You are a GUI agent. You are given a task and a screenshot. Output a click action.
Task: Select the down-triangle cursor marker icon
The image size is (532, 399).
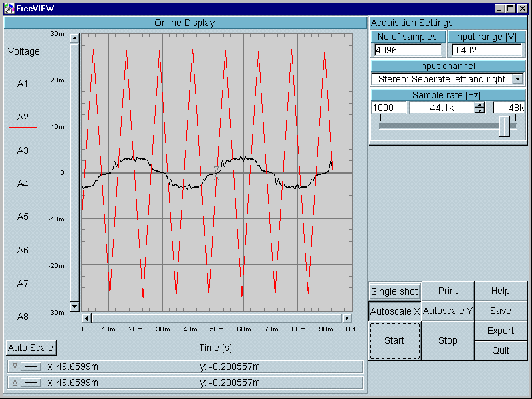tap(16, 366)
